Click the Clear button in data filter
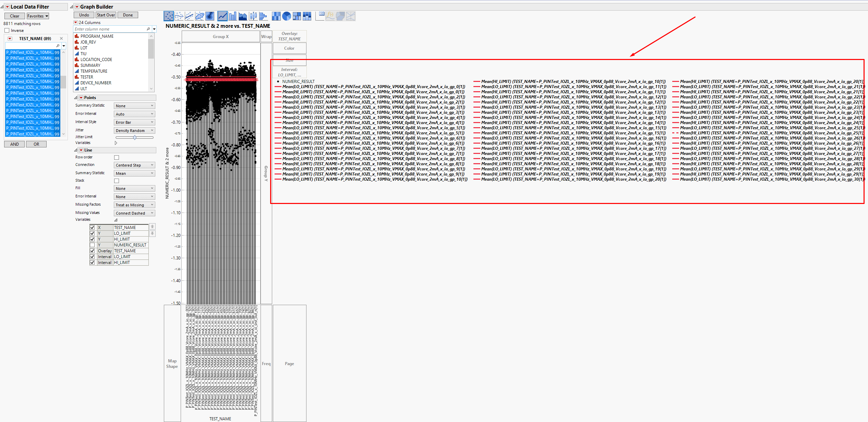 point(14,16)
